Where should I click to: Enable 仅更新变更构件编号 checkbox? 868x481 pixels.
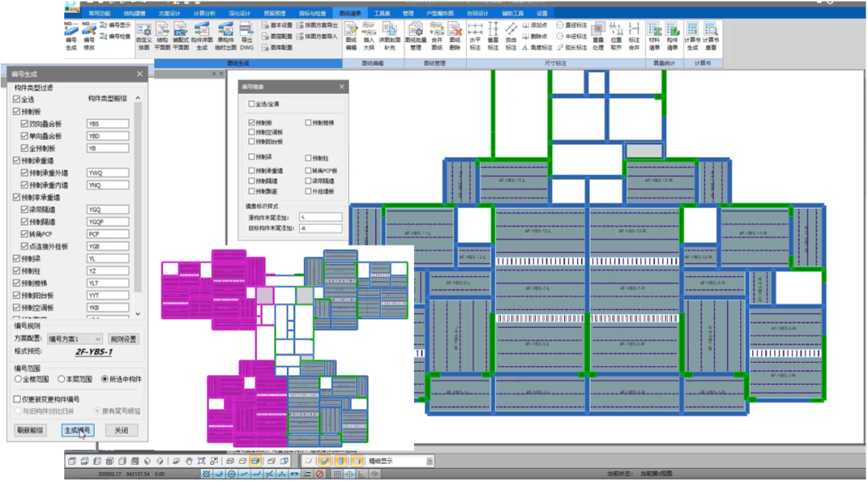(17, 399)
